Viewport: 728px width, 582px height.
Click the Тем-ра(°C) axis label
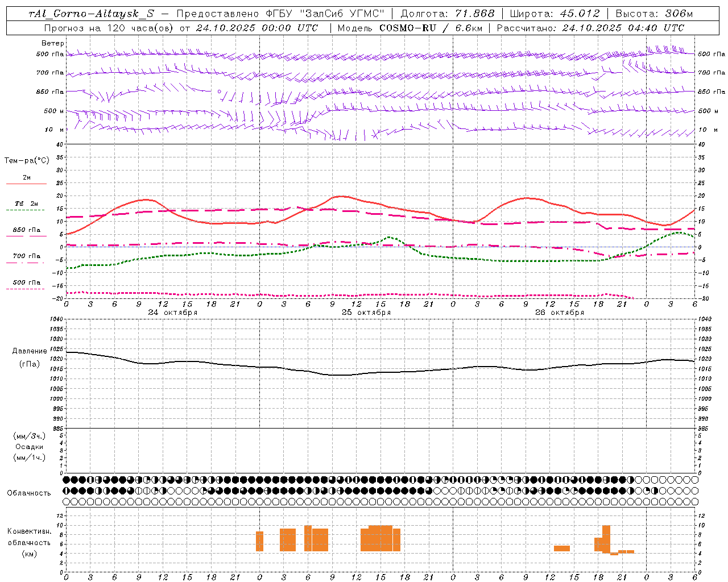coord(27,161)
